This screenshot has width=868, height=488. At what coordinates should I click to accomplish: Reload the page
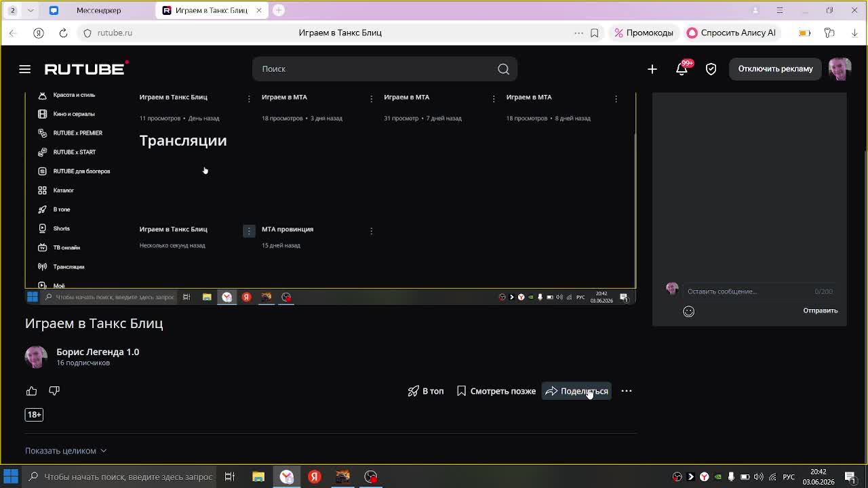63,33
